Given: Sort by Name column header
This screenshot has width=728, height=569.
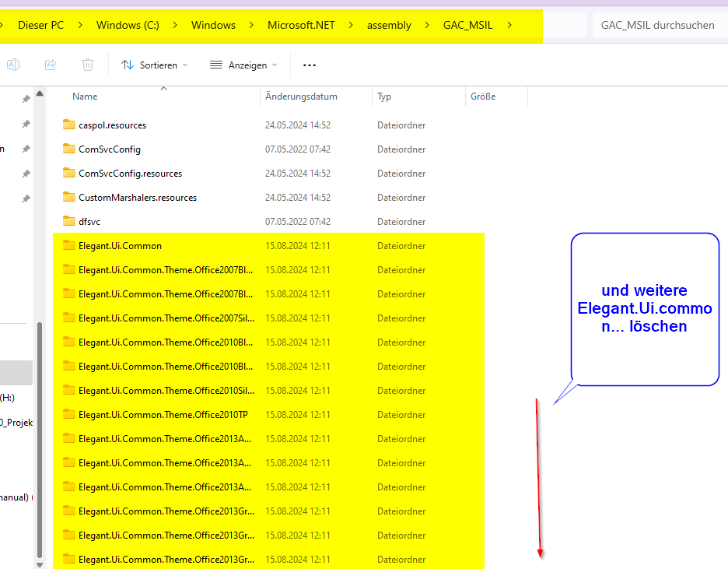Looking at the screenshot, I should pos(85,97).
